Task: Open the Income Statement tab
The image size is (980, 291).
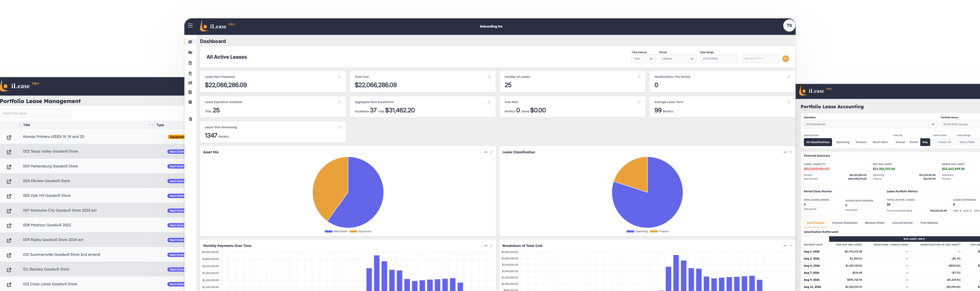Action: [845, 223]
